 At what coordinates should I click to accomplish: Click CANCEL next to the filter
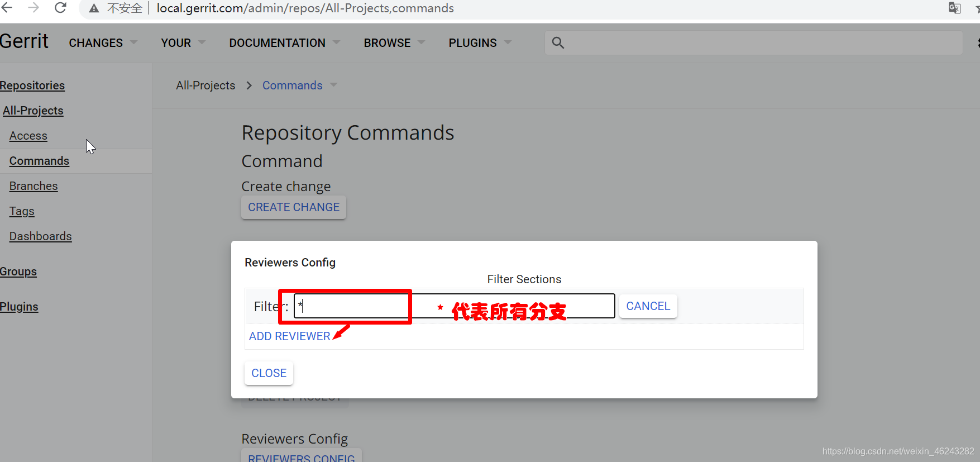648,306
